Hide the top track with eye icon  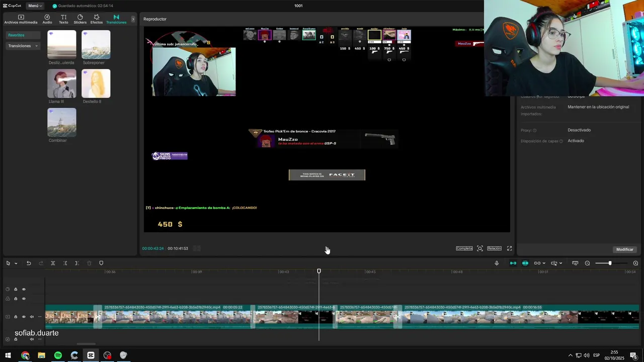point(24,289)
